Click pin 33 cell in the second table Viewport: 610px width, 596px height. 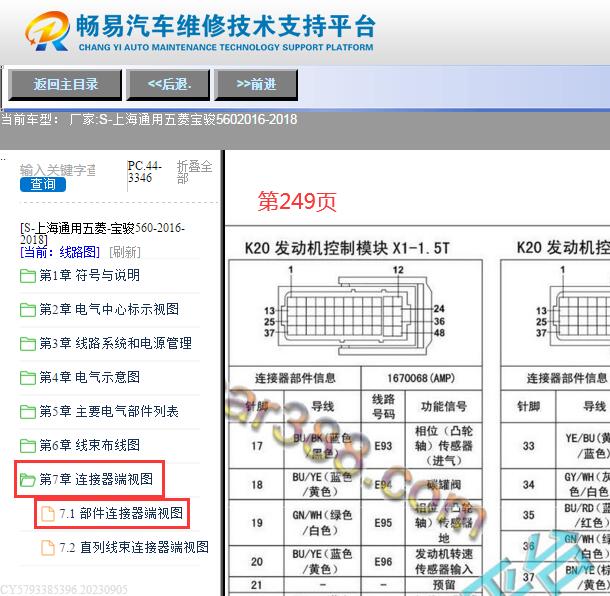[x=528, y=446]
